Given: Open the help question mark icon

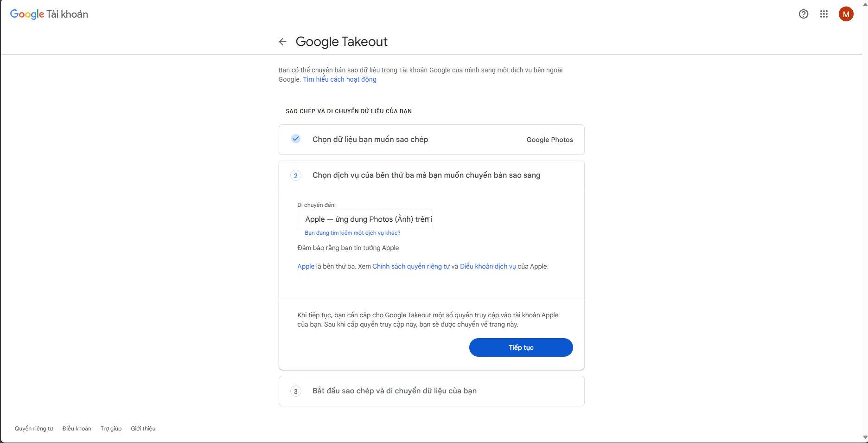Looking at the screenshot, I should [804, 14].
